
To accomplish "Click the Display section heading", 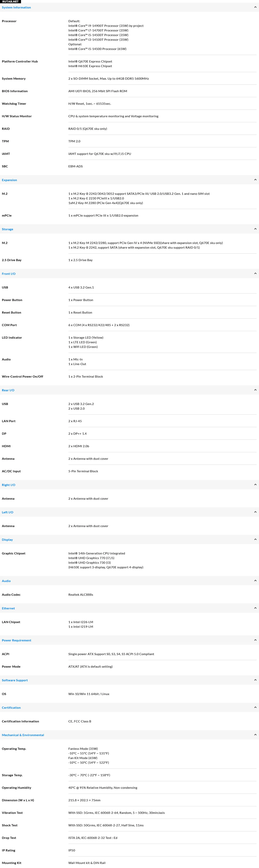I will [7, 539].
